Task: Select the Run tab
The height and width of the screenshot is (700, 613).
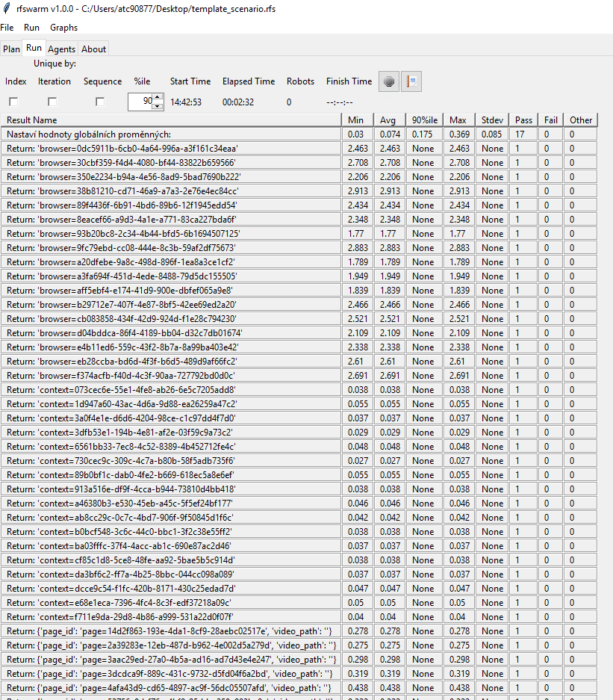Action: pyautogui.click(x=34, y=48)
